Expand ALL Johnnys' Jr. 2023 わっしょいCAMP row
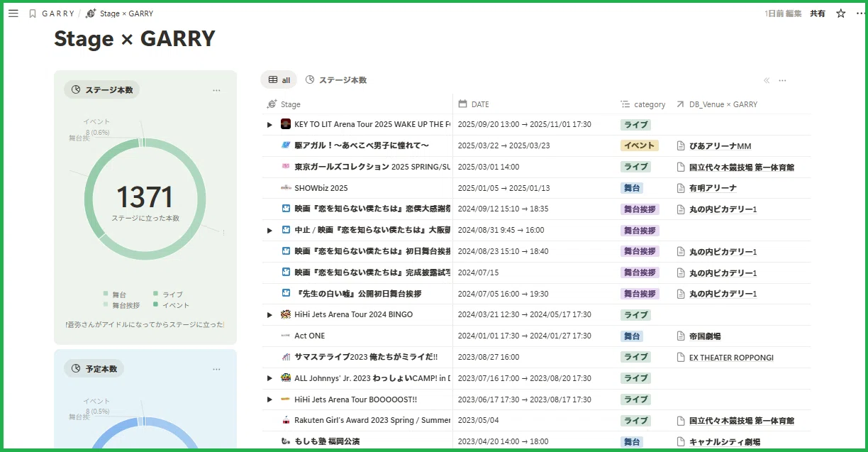 [x=269, y=378]
